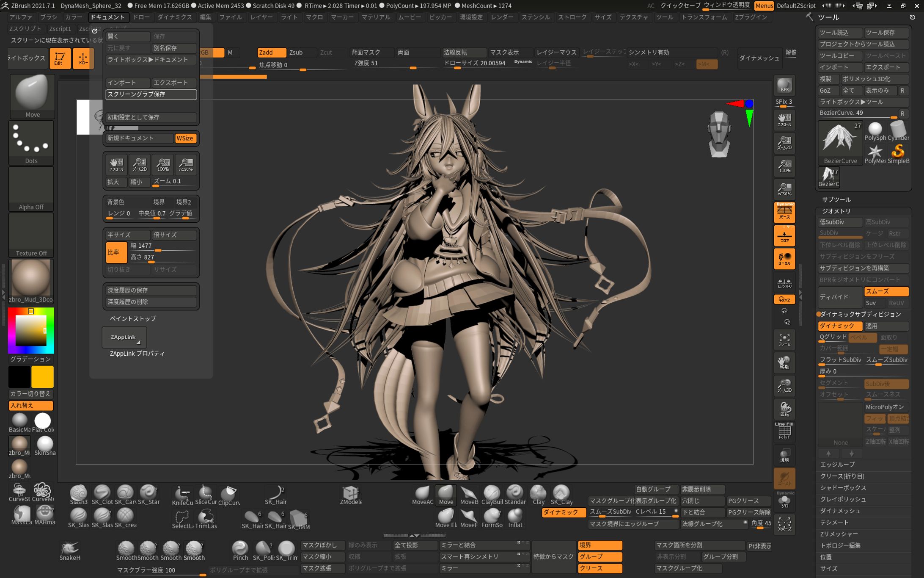
Task: Select the ClayBuildup brush
Action: pos(492,495)
